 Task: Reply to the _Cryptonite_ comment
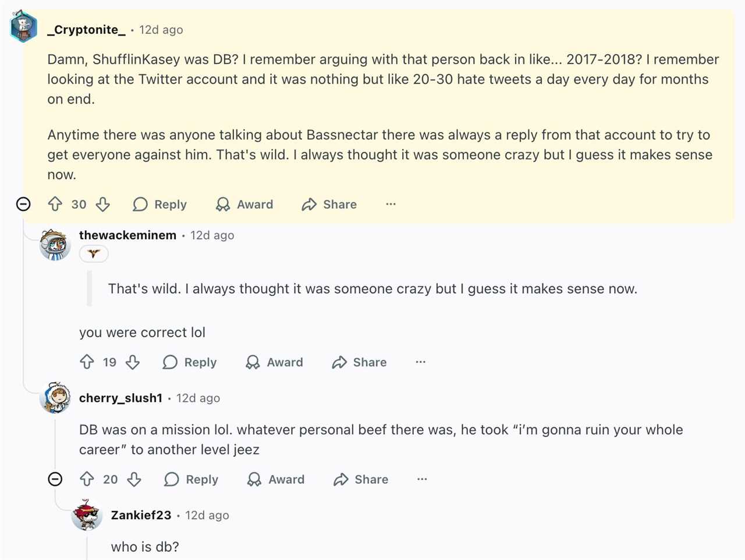point(160,204)
